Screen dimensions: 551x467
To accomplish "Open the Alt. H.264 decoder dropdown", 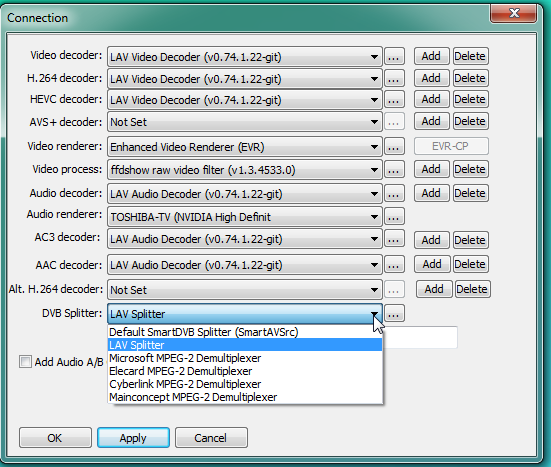I will (245, 290).
